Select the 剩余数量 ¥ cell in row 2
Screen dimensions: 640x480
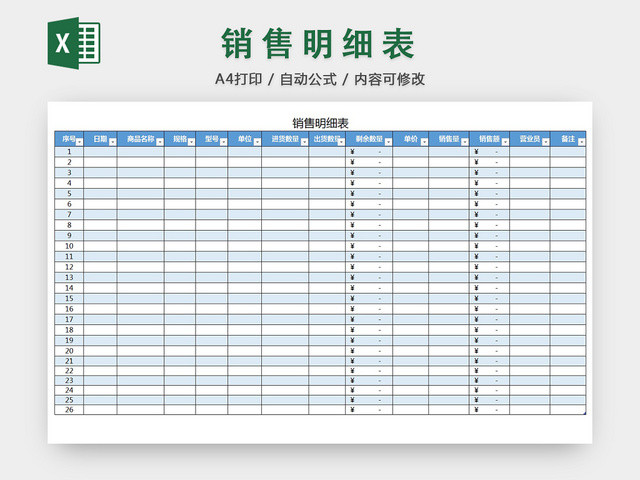[x=369, y=162]
